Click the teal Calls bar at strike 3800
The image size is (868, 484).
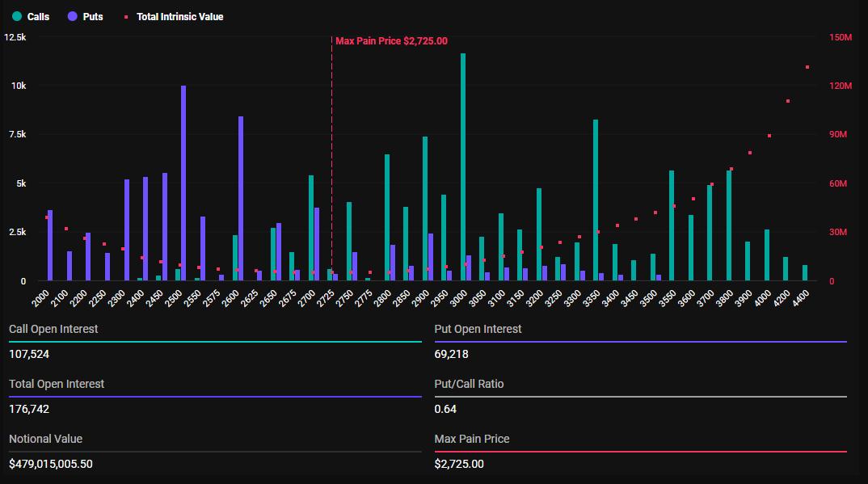coord(729,225)
